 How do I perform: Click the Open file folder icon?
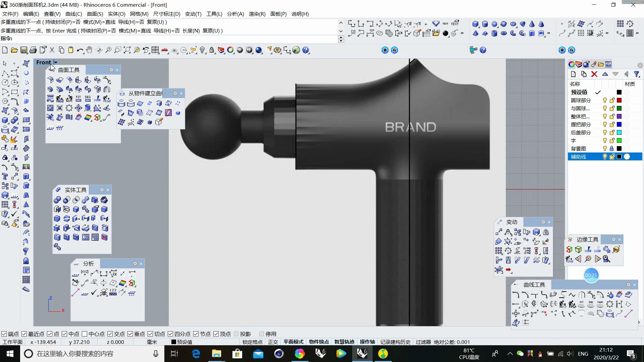click(x=14, y=50)
